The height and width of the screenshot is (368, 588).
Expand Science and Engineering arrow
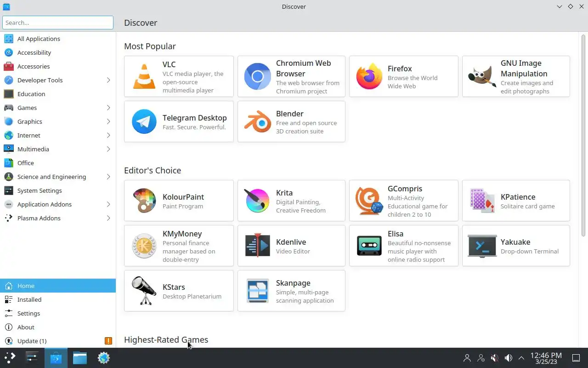(108, 177)
